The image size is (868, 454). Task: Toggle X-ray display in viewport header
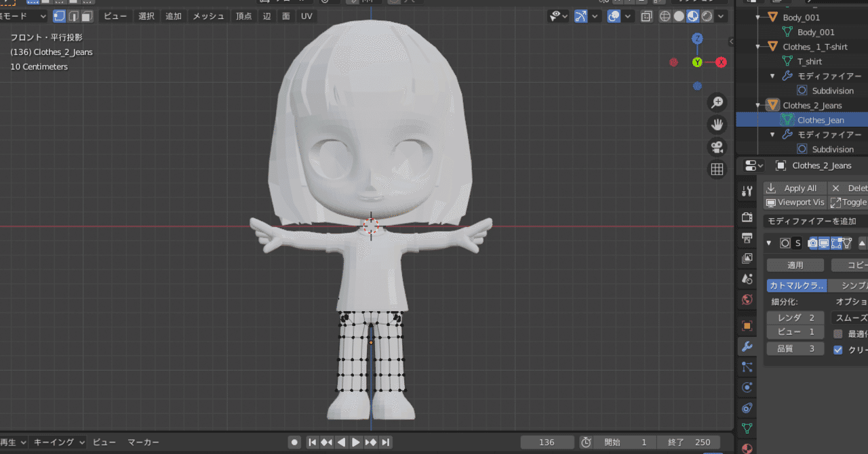click(647, 16)
